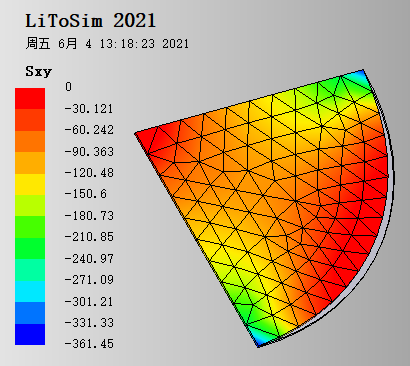This screenshot has height=366, width=410.
Task: Click the cyan legend color band
Action: click(x=30, y=291)
